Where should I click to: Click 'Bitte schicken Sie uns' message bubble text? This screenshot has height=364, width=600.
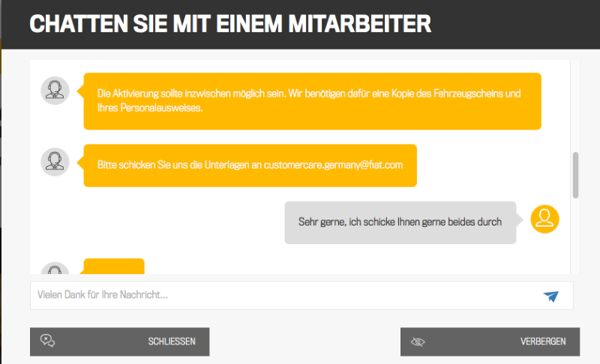coord(142,164)
